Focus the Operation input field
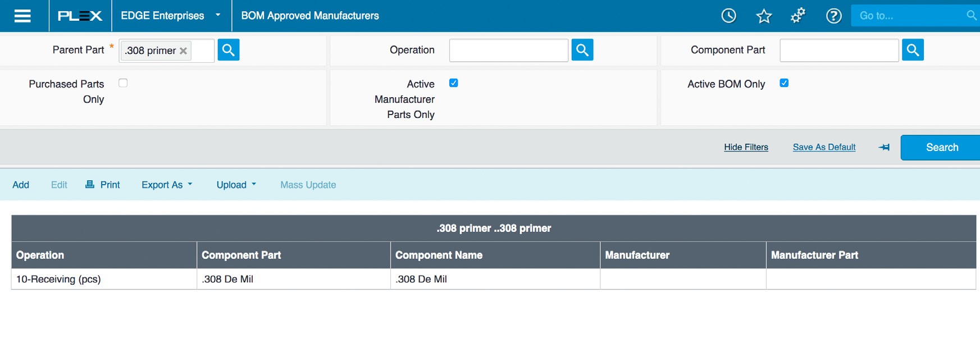This screenshot has height=352, width=980. click(509, 50)
